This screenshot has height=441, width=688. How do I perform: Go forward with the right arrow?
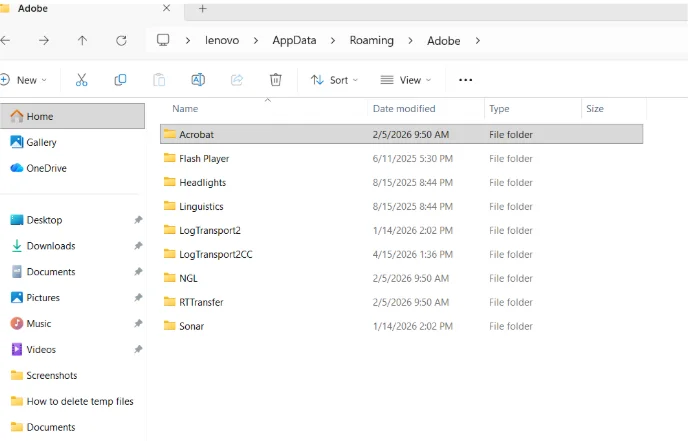tap(44, 41)
